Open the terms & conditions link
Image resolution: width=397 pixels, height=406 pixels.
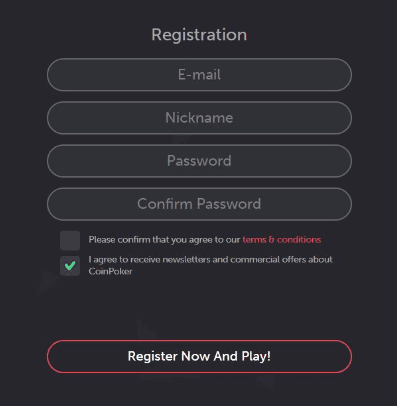(282, 240)
